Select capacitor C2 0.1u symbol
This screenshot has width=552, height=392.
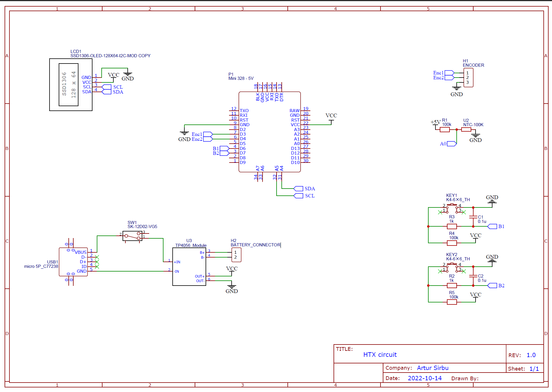coord(473,276)
